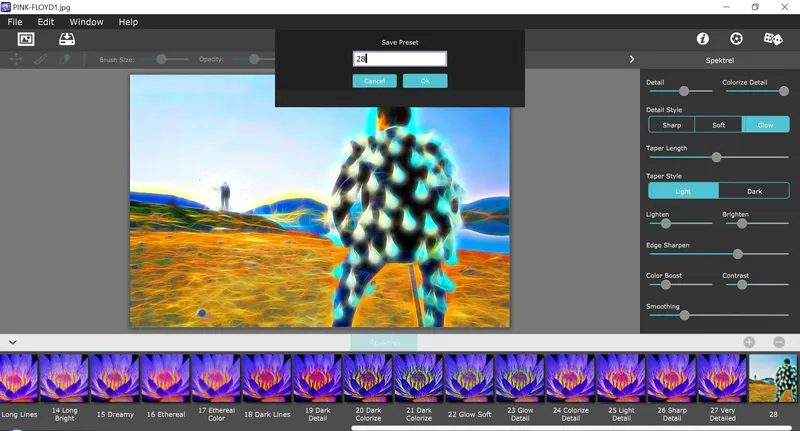Image resolution: width=800 pixels, height=431 pixels.
Task: Click the Spektrel panel title
Action: (719, 60)
